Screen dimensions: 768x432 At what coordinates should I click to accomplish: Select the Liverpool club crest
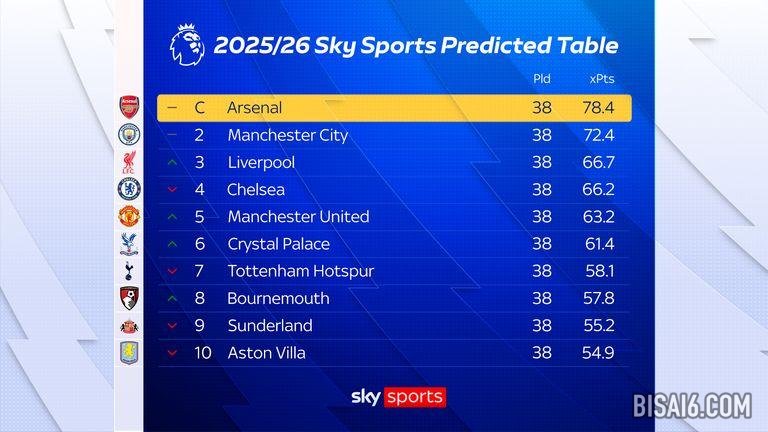click(x=129, y=162)
